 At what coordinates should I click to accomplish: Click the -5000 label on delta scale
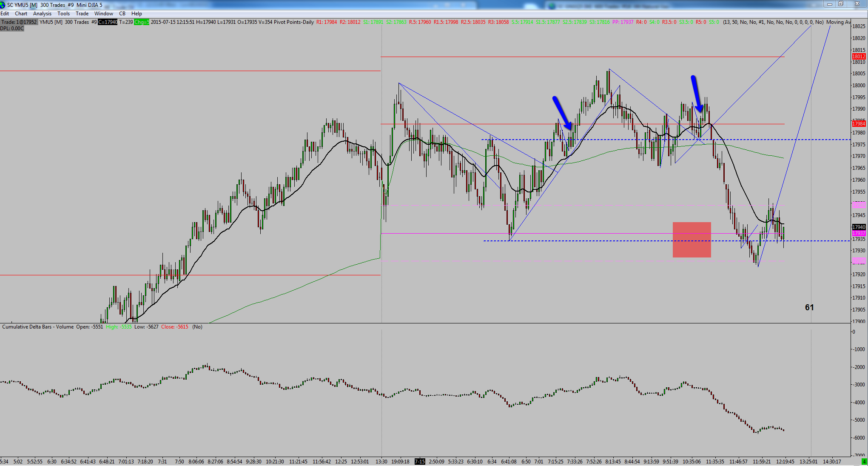858,420
